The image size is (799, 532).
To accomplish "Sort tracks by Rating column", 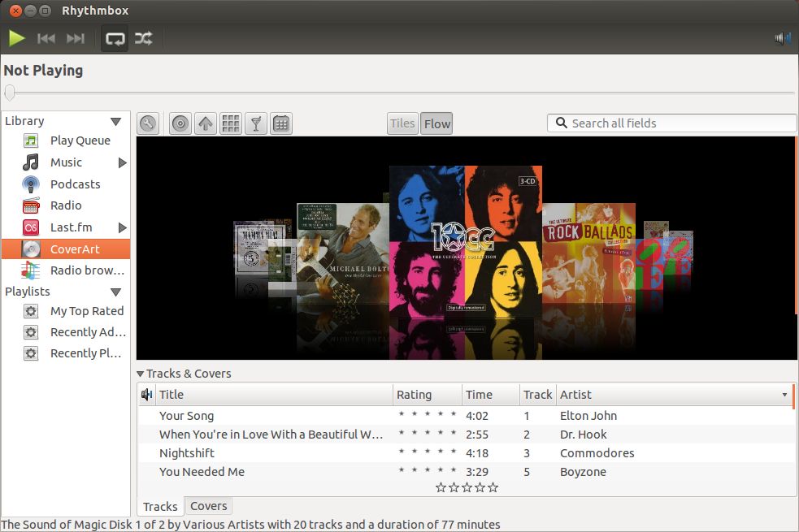I will point(428,395).
